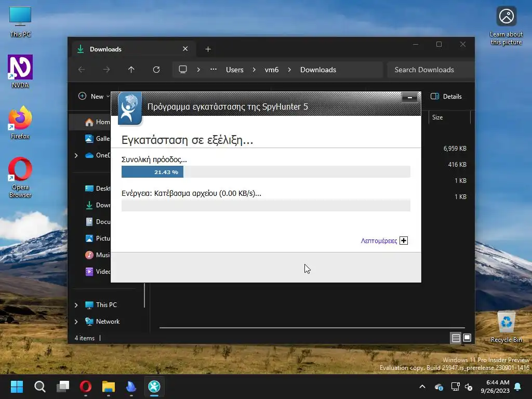Click Learn about this picture icon
Image resolution: width=532 pixels, height=399 pixels.
(506, 26)
